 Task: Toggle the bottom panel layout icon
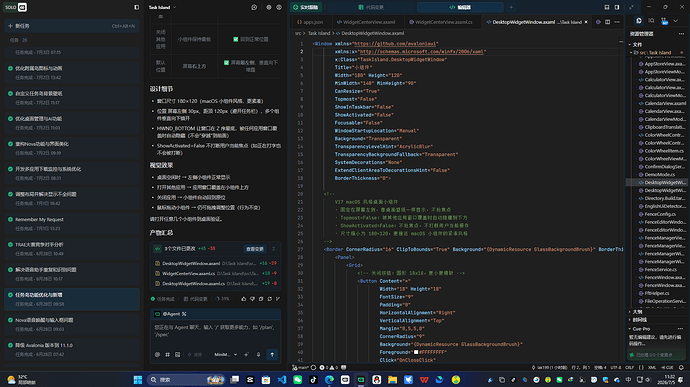click(607, 7)
